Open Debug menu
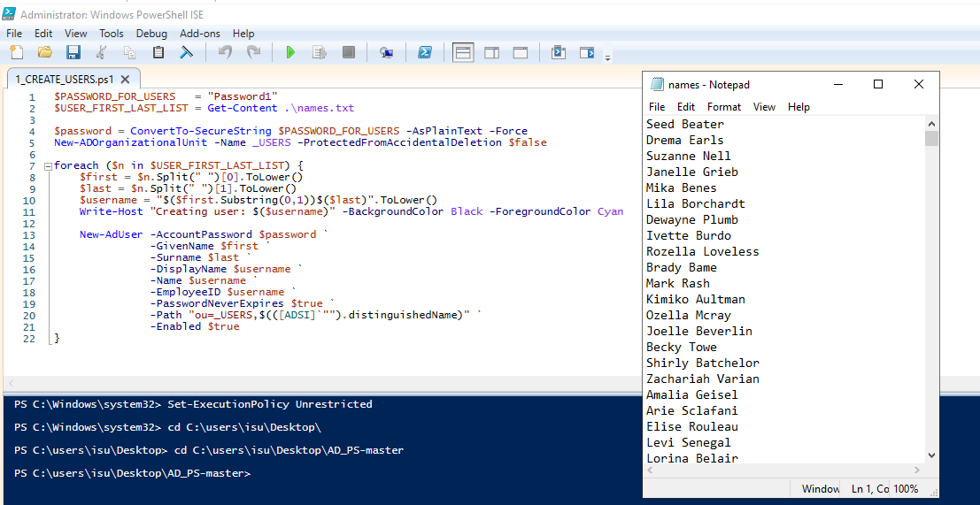Viewport: 980px width, 505px height. pyautogui.click(x=151, y=33)
